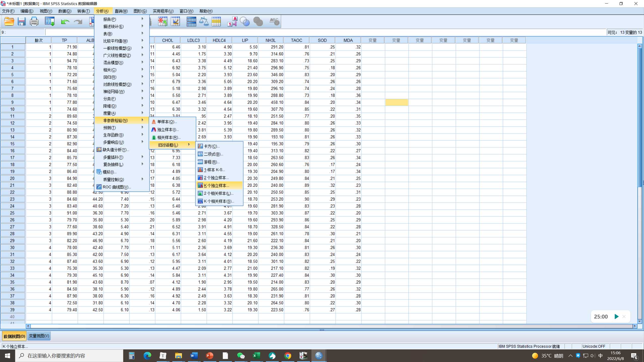The image size is (644, 362).
Task: Close the 25:00 timer widget
Action: click(x=624, y=316)
